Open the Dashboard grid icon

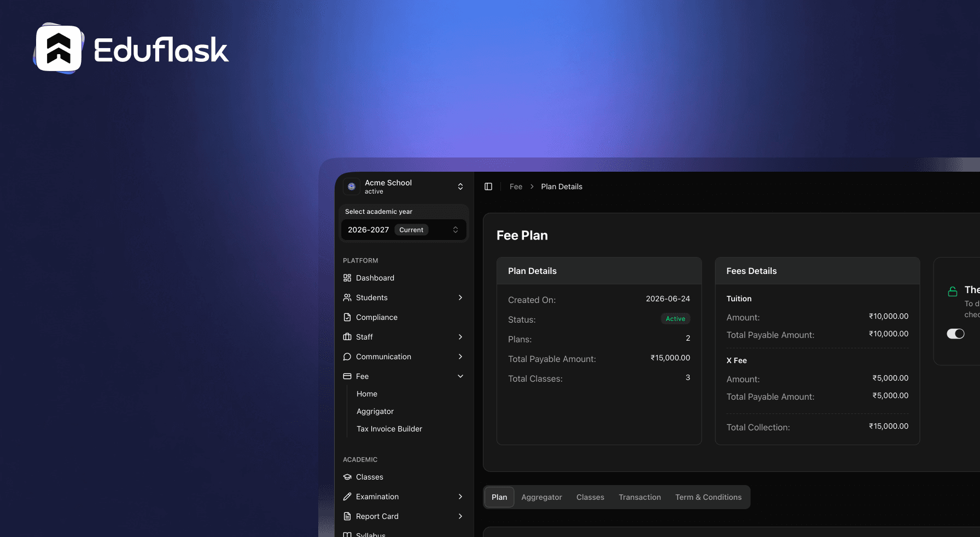pos(347,278)
